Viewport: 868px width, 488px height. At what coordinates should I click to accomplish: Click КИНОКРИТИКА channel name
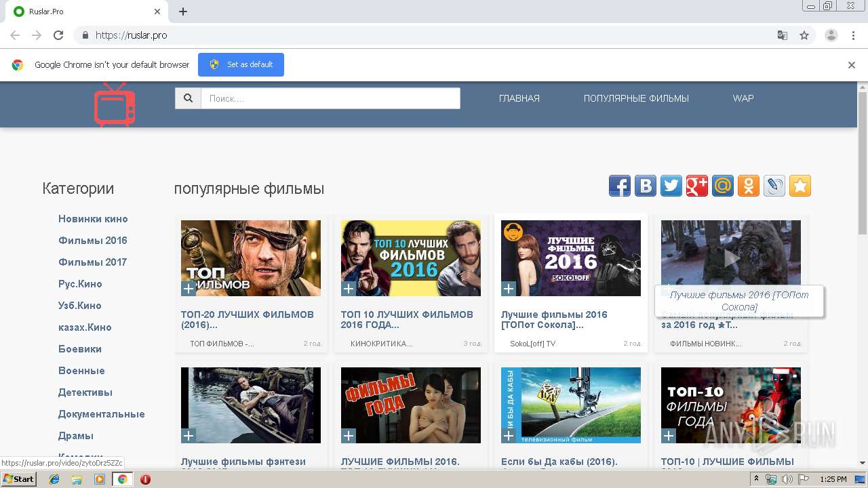[x=381, y=344]
